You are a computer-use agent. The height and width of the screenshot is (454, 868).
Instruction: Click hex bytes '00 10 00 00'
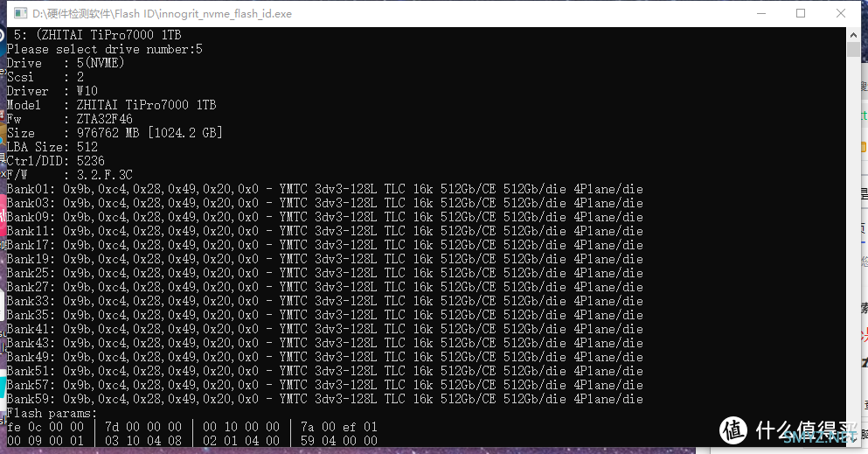pos(241,427)
